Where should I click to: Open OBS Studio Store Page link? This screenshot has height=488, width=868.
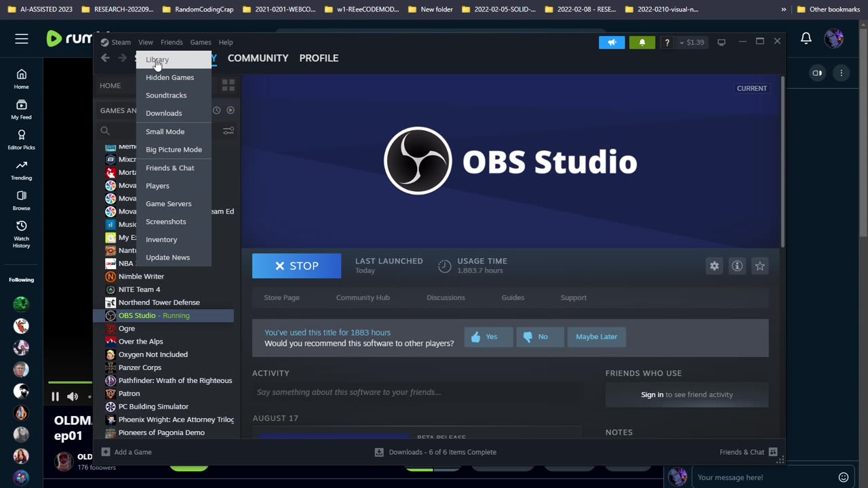281,298
